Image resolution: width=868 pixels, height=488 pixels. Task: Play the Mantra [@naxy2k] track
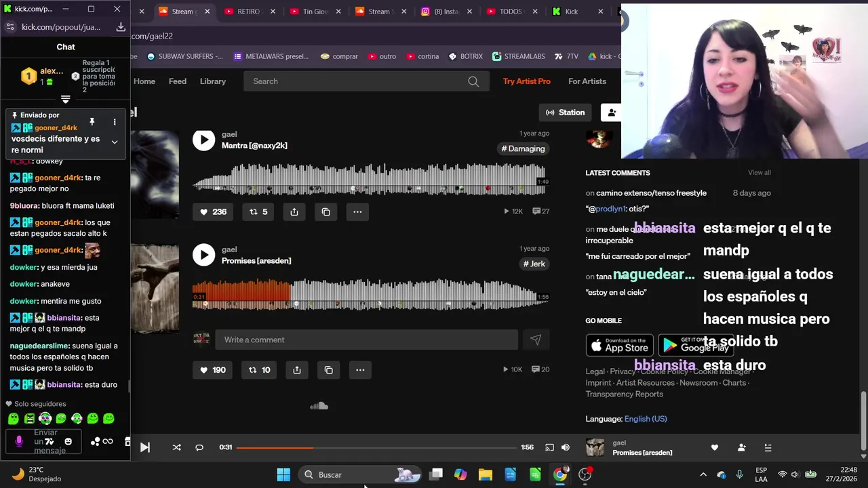[203, 140]
